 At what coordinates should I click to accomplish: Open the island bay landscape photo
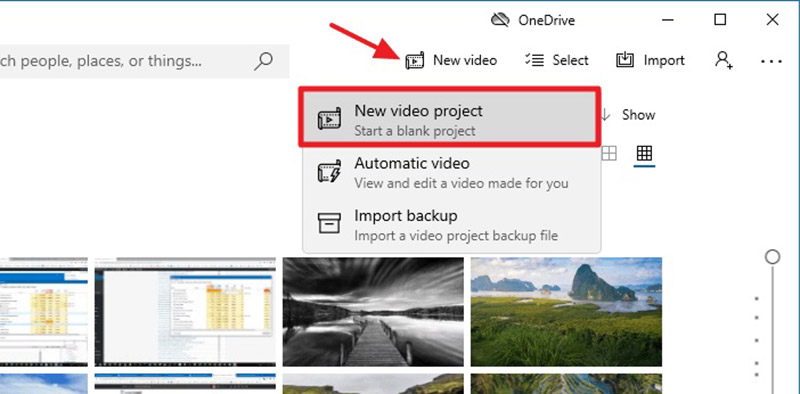pyautogui.click(x=566, y=311)
